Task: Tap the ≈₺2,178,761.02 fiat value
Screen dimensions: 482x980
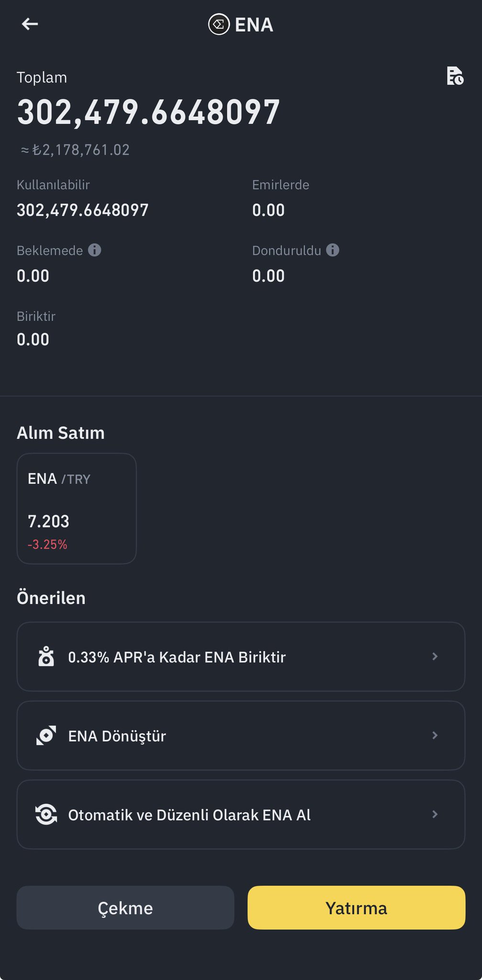Action: [76, 150]
